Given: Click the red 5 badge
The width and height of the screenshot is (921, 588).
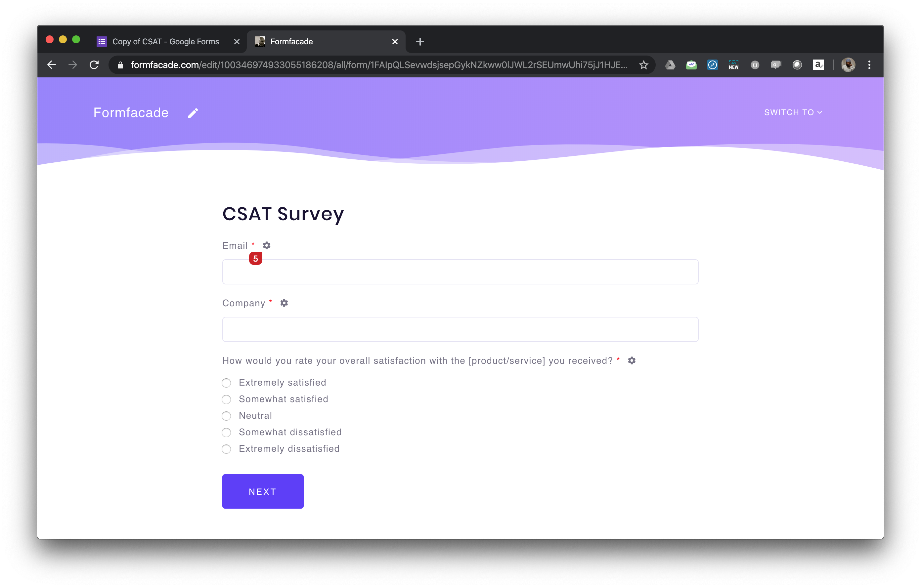Looking at the screenshot, I should pos(255,258).
